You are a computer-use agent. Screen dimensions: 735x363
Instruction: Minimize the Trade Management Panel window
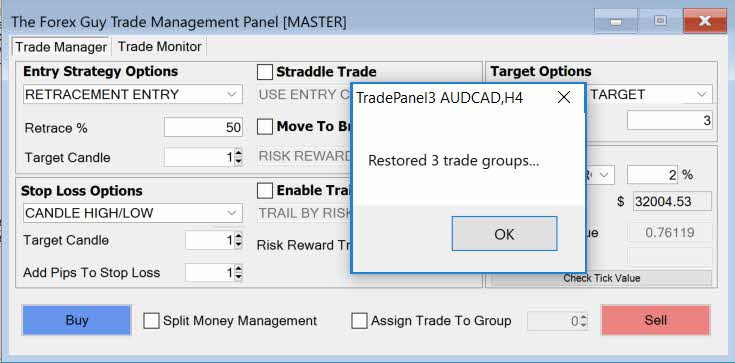[616, 22]
